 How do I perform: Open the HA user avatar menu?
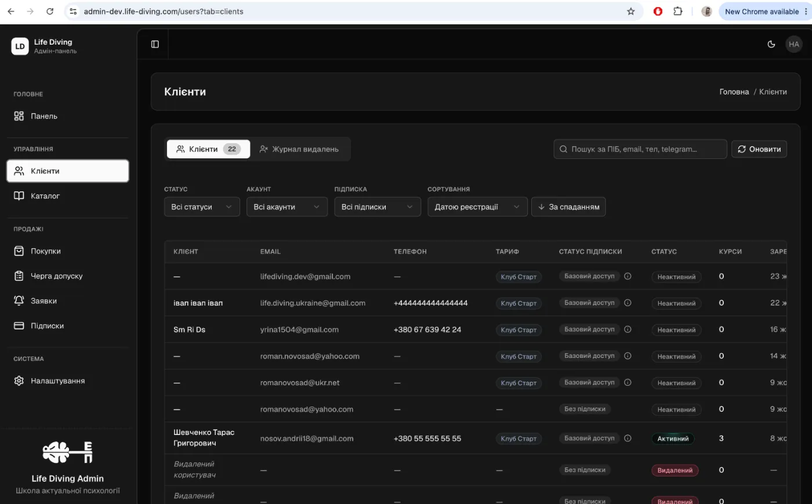(x=794, y=44)
